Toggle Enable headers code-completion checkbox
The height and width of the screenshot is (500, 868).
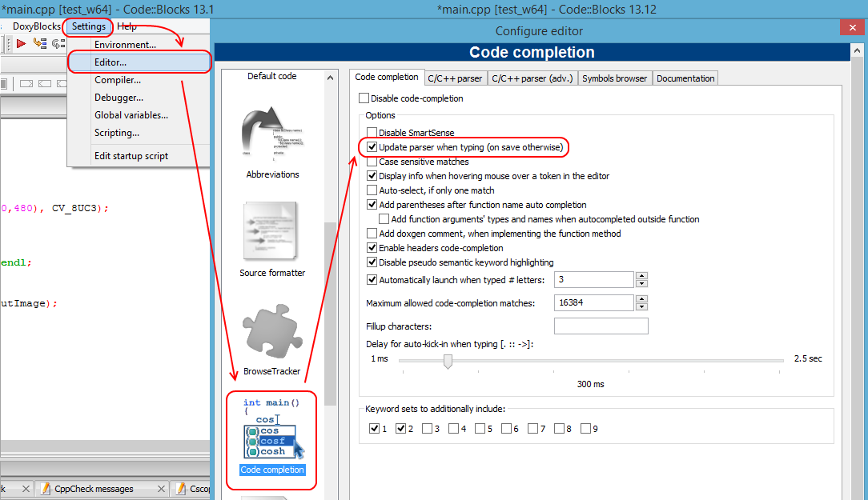point(372,248)
